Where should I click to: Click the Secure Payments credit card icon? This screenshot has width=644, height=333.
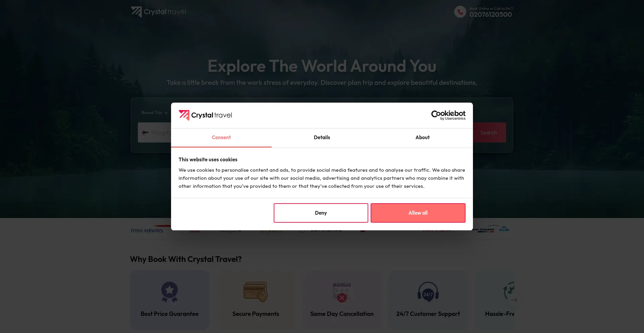[x=256, y=292]
